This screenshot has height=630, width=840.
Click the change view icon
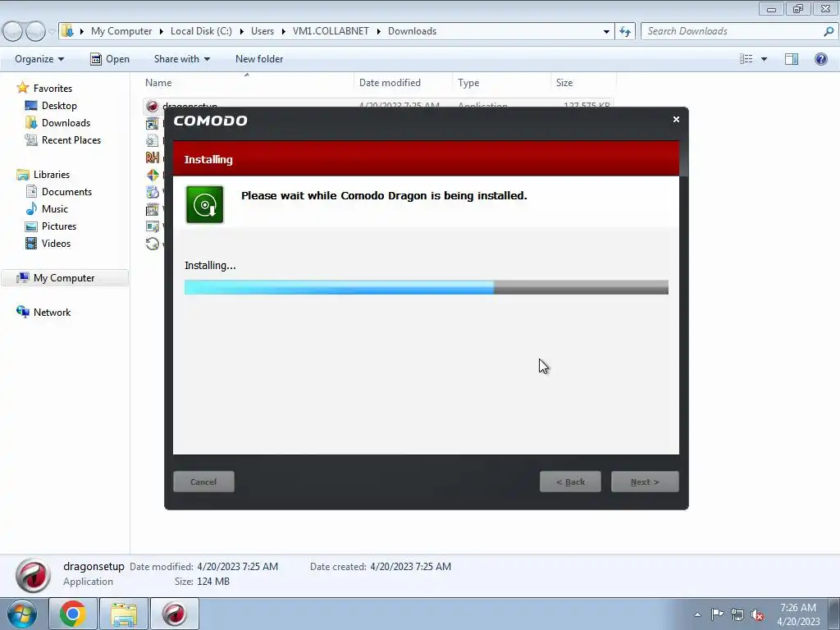point(746,59)
